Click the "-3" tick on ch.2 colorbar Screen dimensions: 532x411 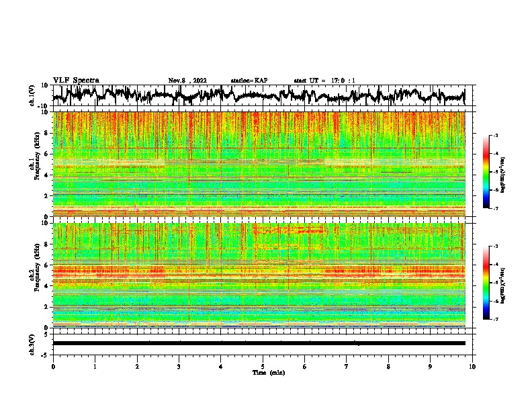(496, 246)
